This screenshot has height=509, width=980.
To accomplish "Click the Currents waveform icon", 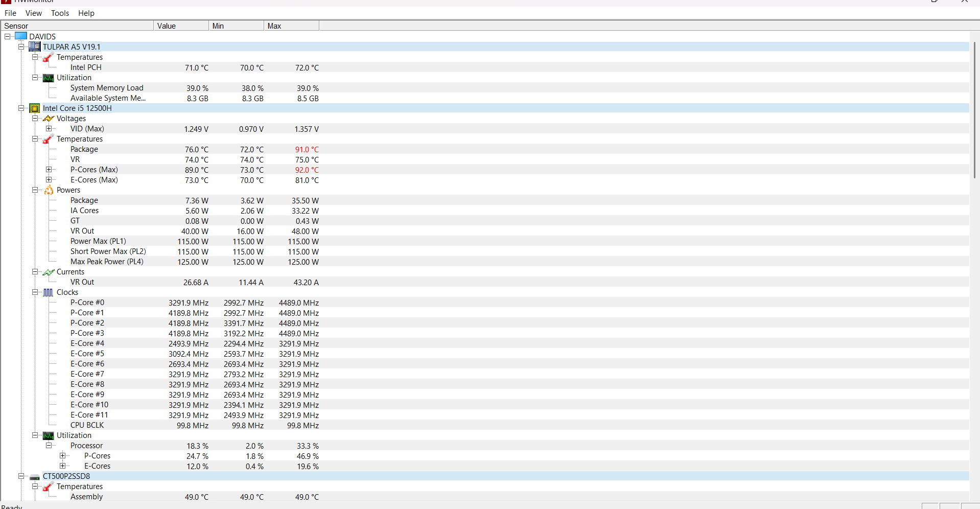I will click(48, 272).
